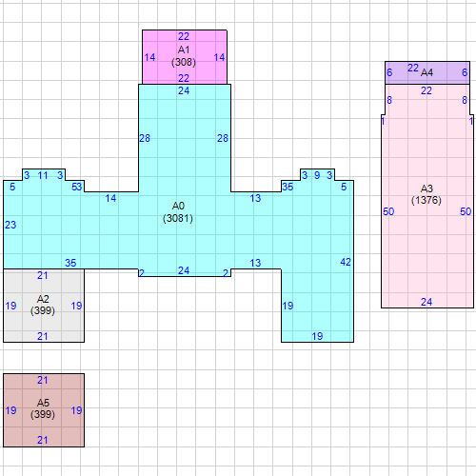
Task: Click the 23 dimension on A0's left side
Action: pos(10,225)
